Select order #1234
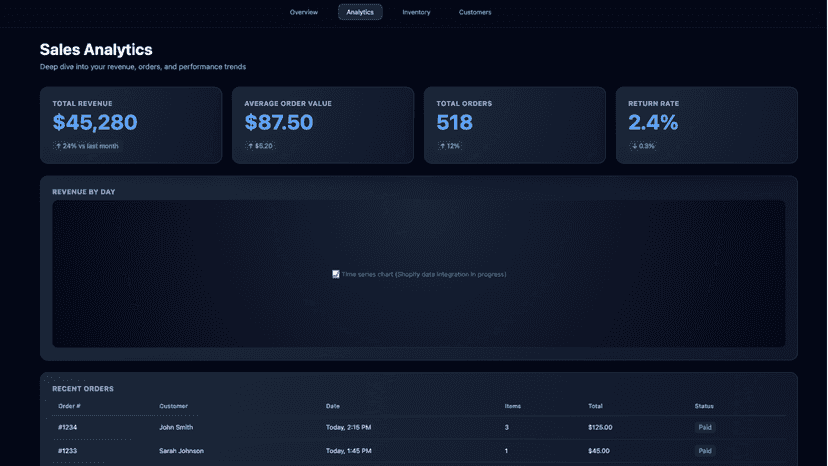This screenshot has height=466, width=828. [67, 427]
